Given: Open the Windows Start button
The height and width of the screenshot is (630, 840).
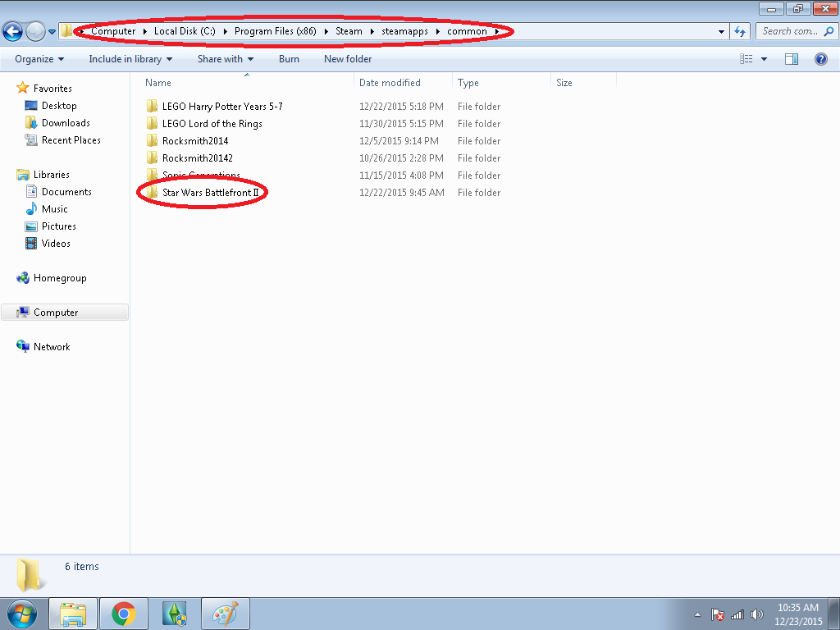Looking at the screenshot, I should click(22, 614).
